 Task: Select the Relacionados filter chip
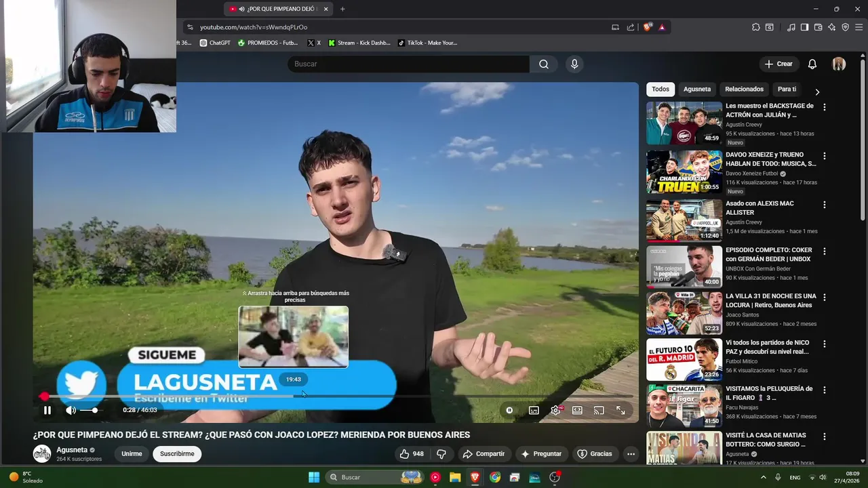click(x=744, y=89)
